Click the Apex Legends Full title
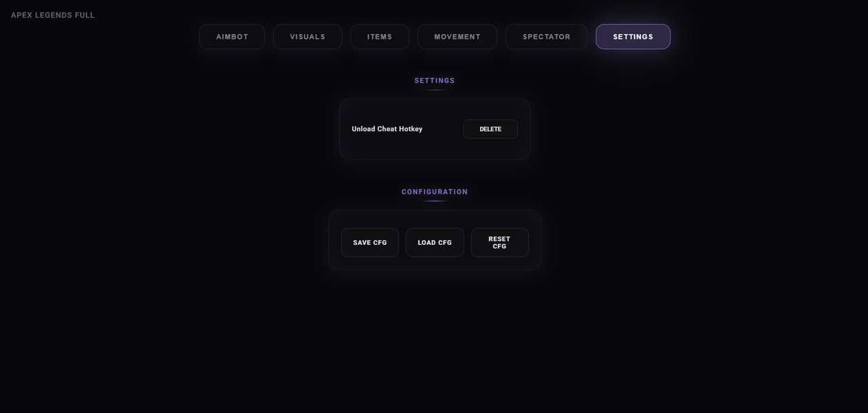 tap(53, 15)
